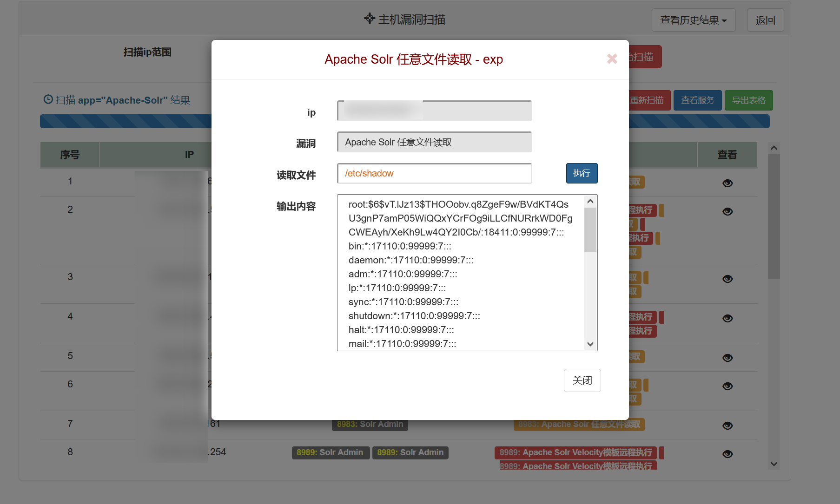Click the results table scroll up arrow
Screen dimensions: 840x504
coord(774,148)
